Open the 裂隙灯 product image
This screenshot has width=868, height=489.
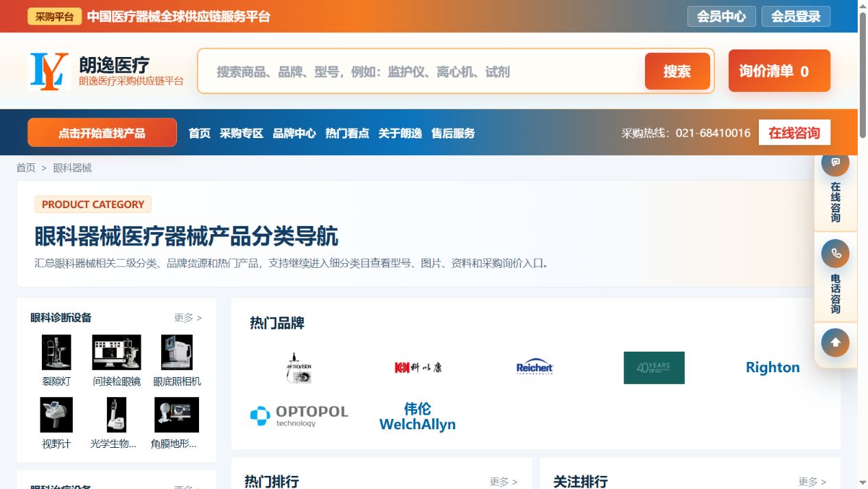(56, 352)
